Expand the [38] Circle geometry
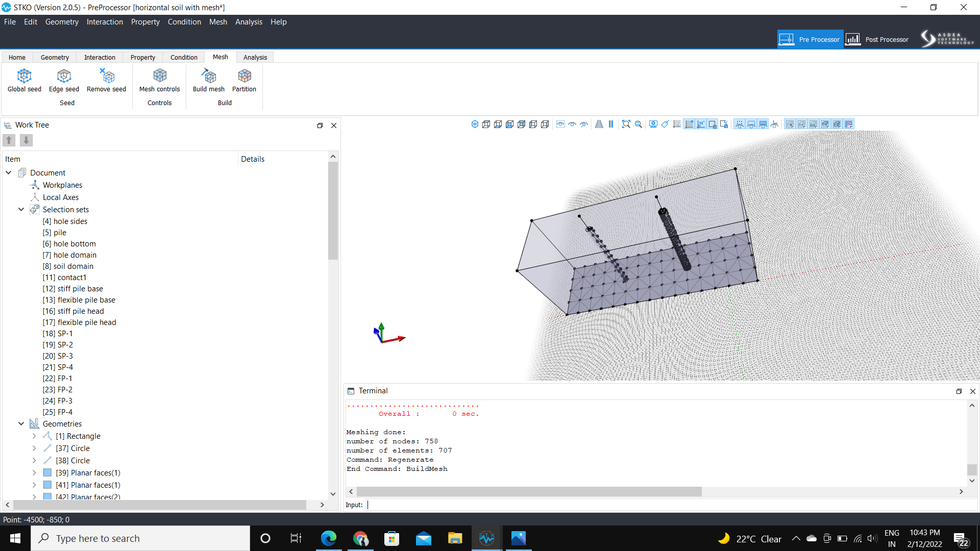980x551 pixels. pyautogui.click(x=34, y=460)
